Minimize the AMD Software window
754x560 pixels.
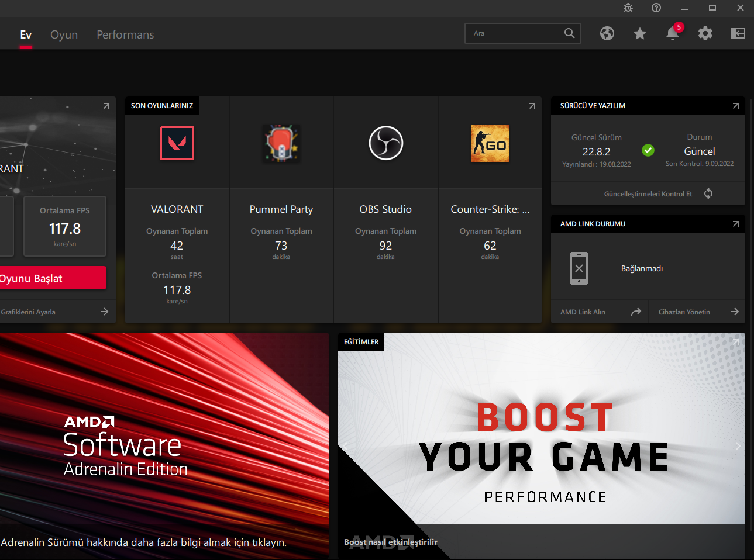point(684,8)
